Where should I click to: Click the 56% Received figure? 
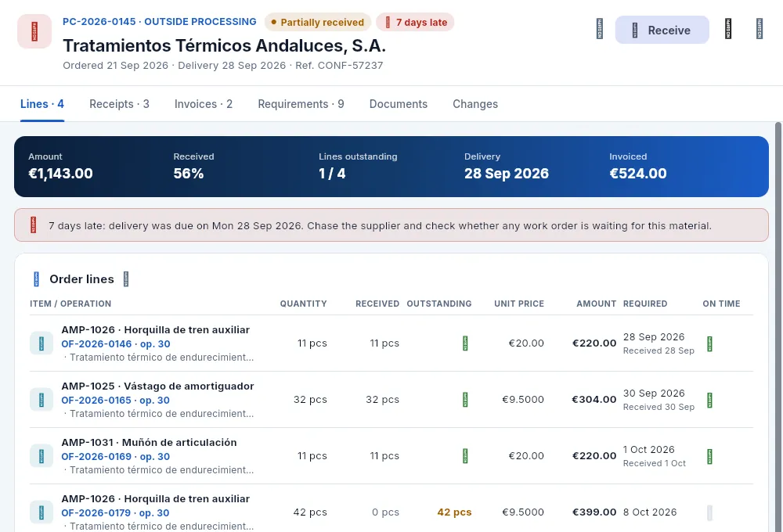coord(188,174)
